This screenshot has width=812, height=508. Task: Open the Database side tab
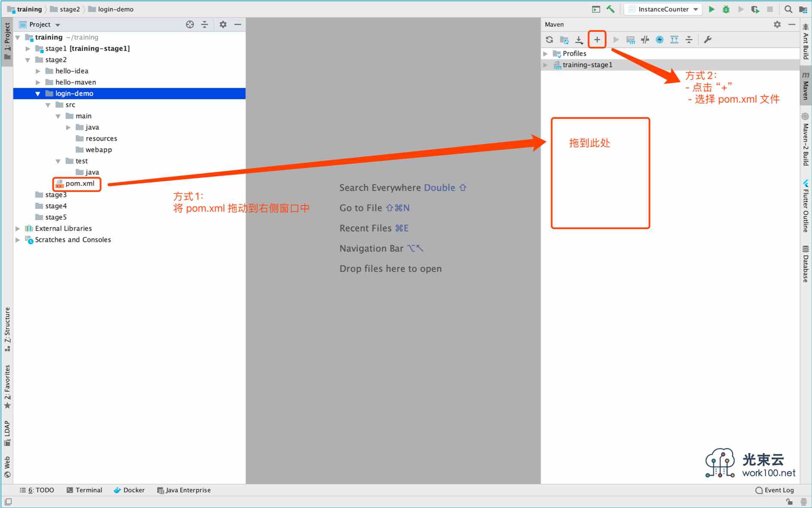pyautogui.click(x=806, y=264)
